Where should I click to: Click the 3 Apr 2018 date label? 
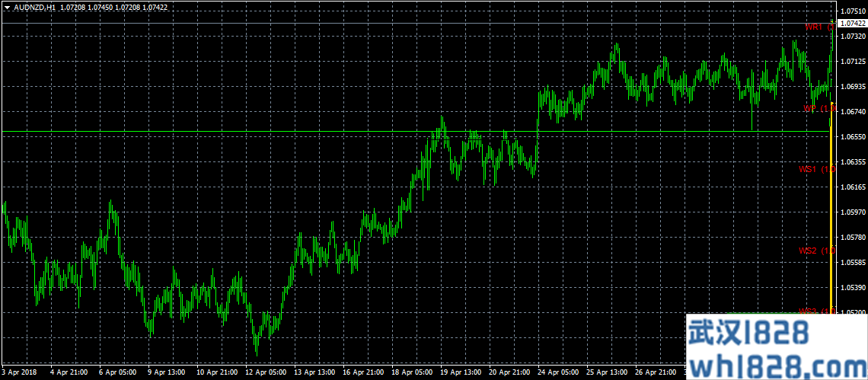tap(20, 373)
